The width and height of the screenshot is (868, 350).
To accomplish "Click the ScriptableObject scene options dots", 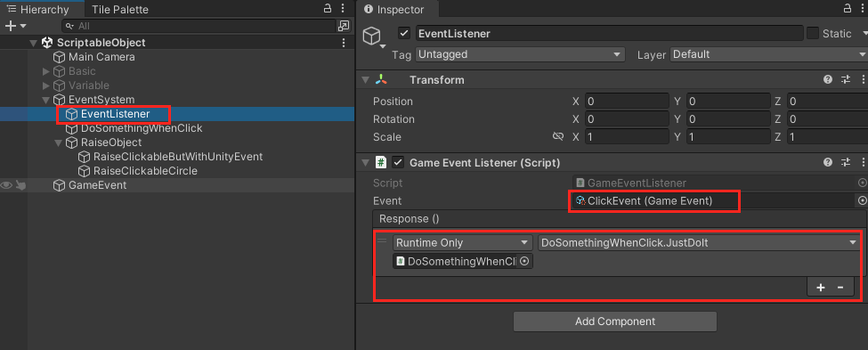I will 344,43.
